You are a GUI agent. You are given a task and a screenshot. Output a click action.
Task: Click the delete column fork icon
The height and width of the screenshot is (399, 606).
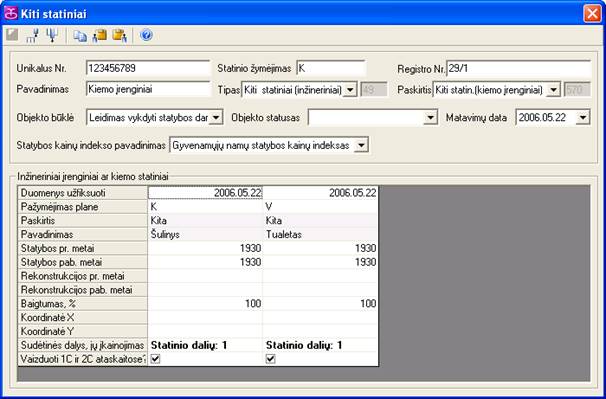pyautogui.click(x=52, y=35)
